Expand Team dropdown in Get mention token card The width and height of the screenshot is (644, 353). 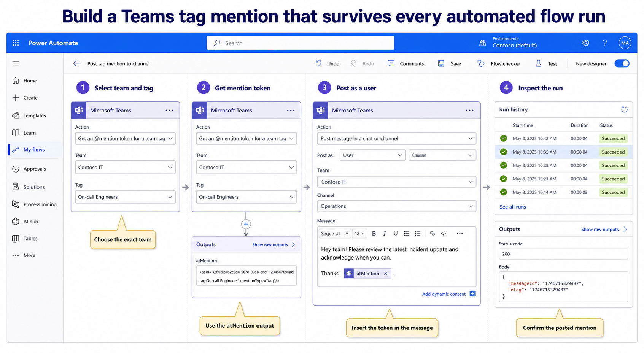click(246, 167)
